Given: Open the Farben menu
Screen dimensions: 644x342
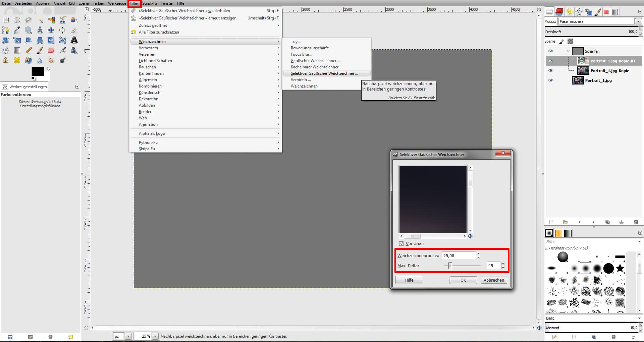Looking at the screenshot, I should [x=98, y=3].
